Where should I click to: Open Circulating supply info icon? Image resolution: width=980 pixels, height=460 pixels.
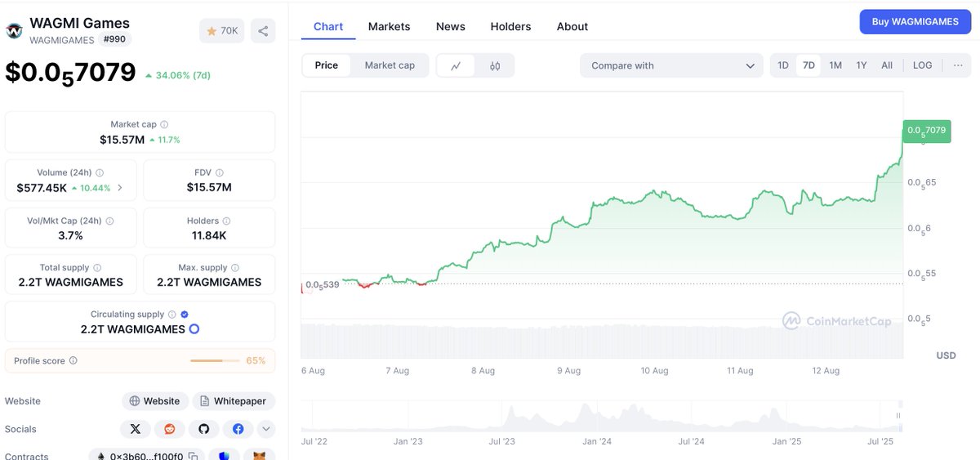pos(171,315)
